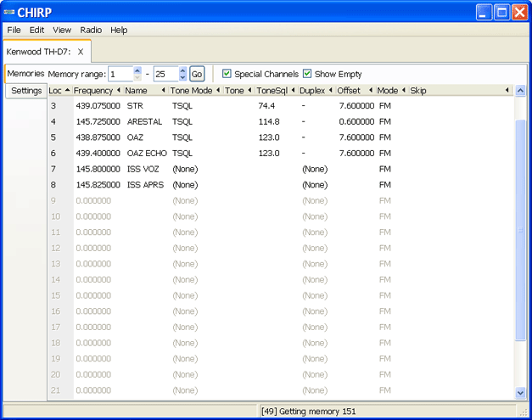Increase memory range start value
Viewport: 532px width, 420px height.
tap(137, 70)
